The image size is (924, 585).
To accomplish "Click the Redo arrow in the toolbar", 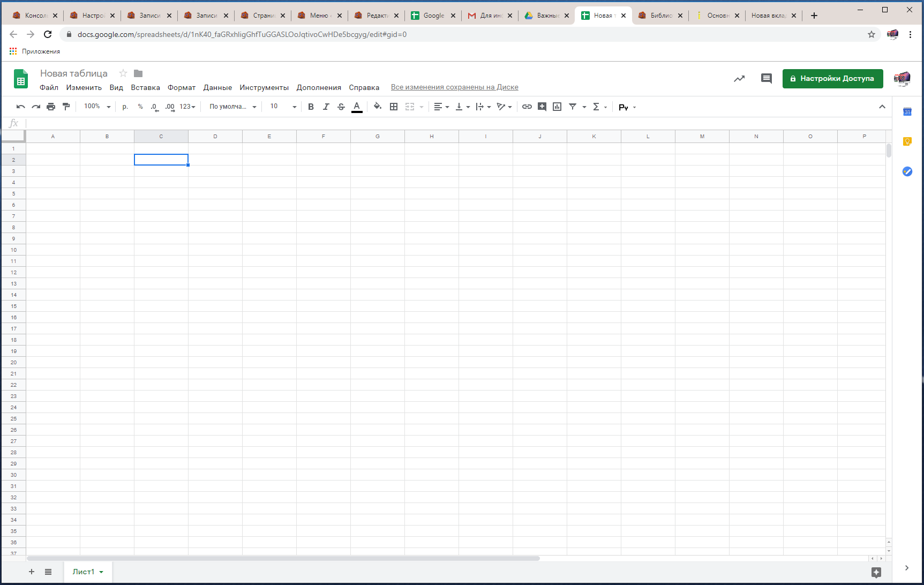I will pos(36,107).
